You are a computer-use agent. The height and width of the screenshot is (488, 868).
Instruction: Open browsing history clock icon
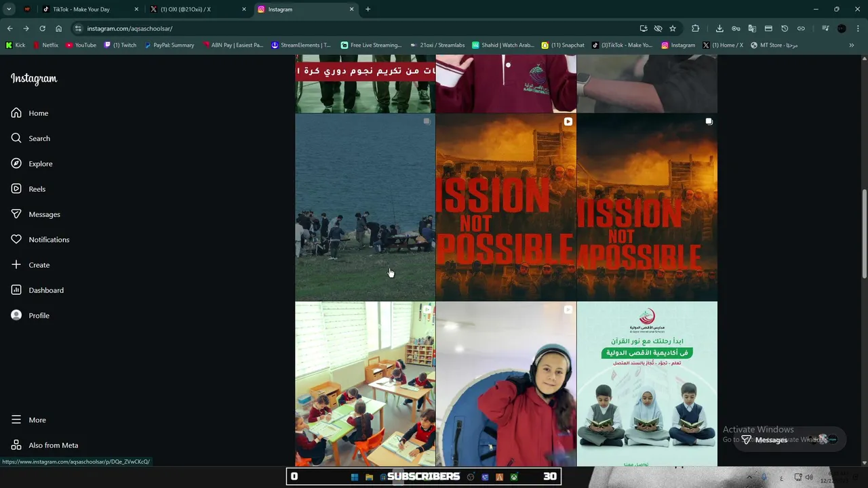click(785, 28)
